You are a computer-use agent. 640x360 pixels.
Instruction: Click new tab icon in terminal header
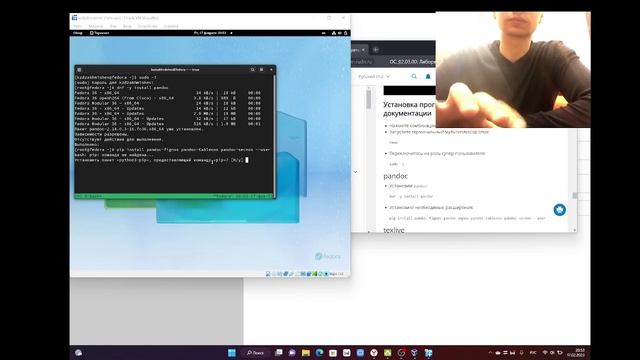(x=79, y=70)
